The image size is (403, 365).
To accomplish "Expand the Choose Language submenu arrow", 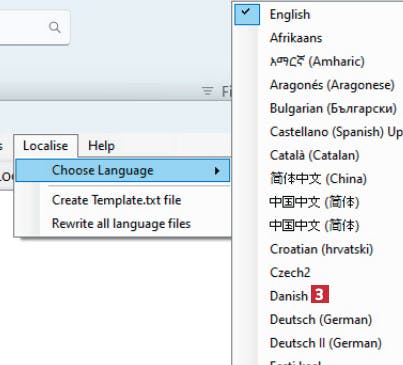I will 217,171.
